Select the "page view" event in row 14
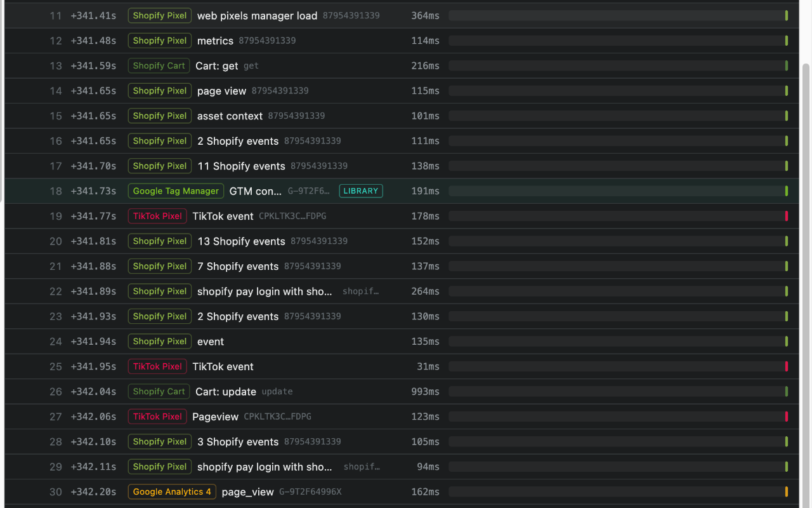Viewport: 812px width, 508px height. 221,91
